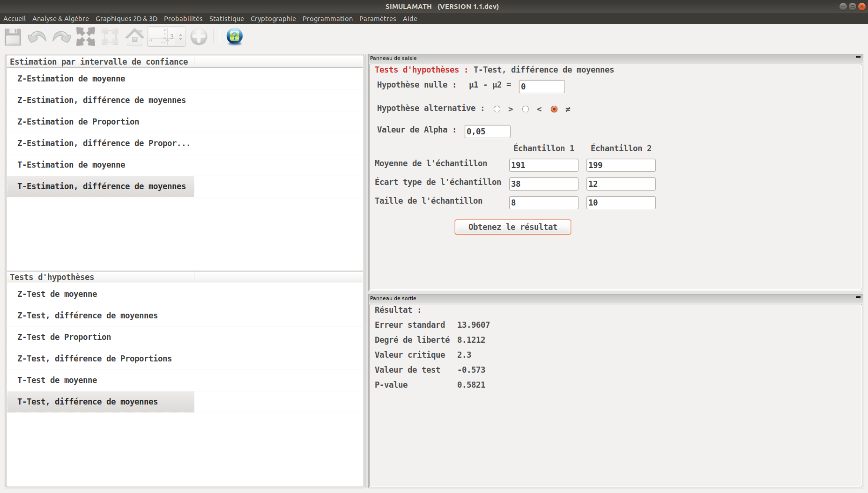
Task: Select Z-Test de moyenne
Action: [101, 294]
